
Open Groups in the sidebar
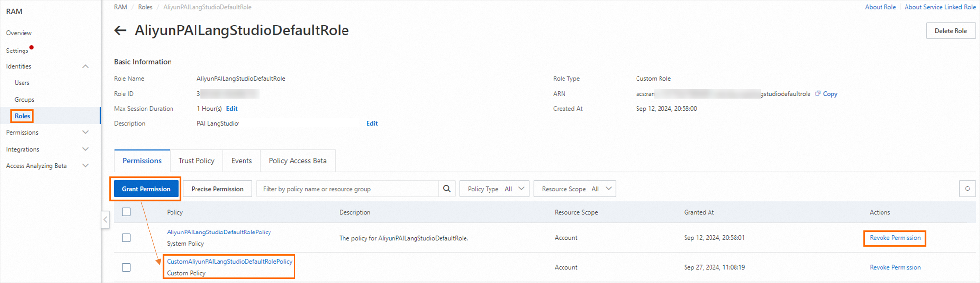(24, 100)
